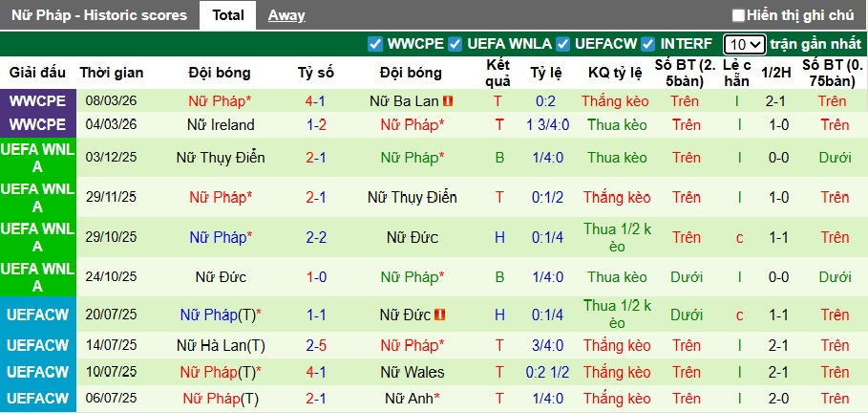Uncheck the UEFA WNLA filter checkbox

click(x=455, y=44)
